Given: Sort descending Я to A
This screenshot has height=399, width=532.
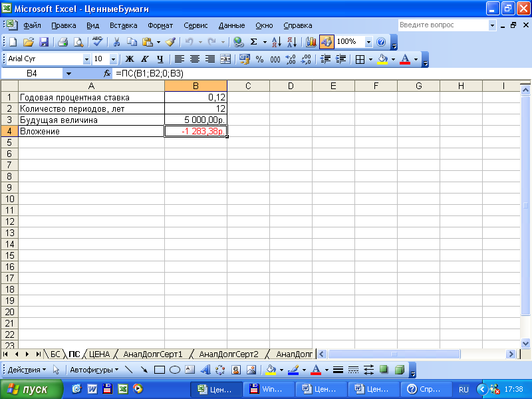Looking at the screenshot, I should point(292,42).
